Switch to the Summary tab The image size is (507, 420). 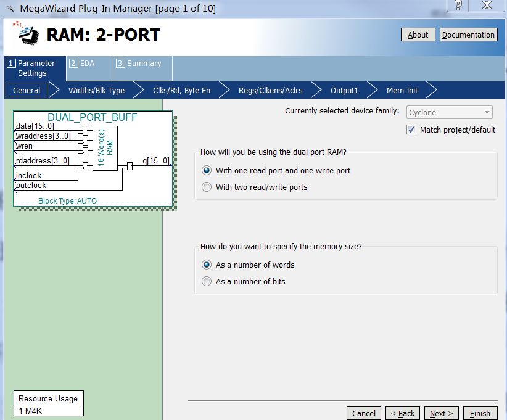[142, 68]
